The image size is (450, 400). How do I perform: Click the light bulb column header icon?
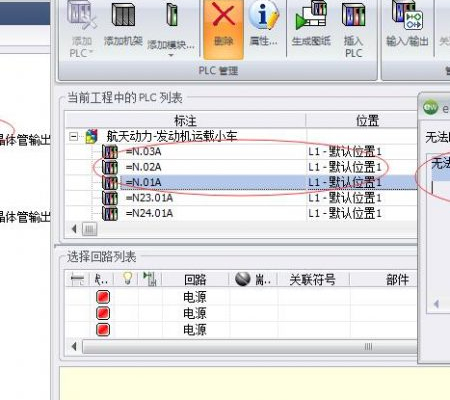(127, 278)
